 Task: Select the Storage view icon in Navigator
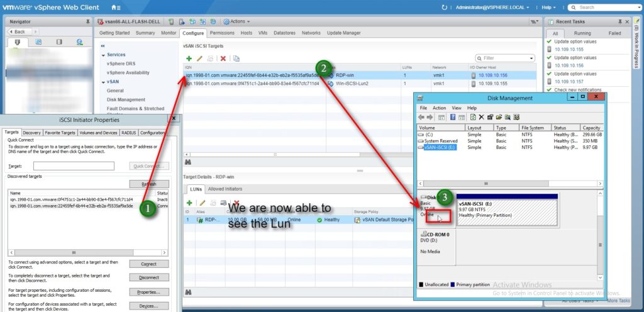(x=59, y=42)
